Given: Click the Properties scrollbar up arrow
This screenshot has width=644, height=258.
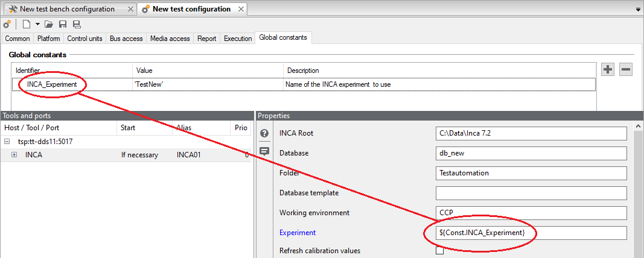Looking at the screenshot, I should pyautogui.click(x=639, y=127).
